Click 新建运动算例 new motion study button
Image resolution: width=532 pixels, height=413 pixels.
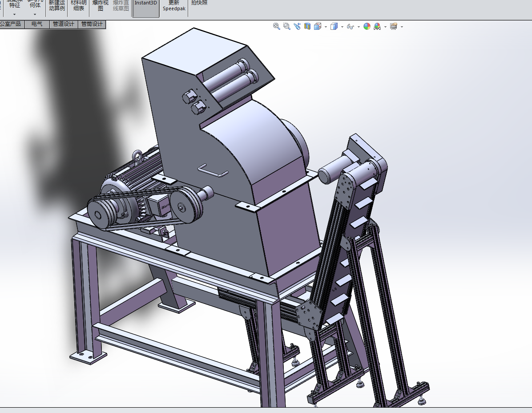[x=56, y=5]
